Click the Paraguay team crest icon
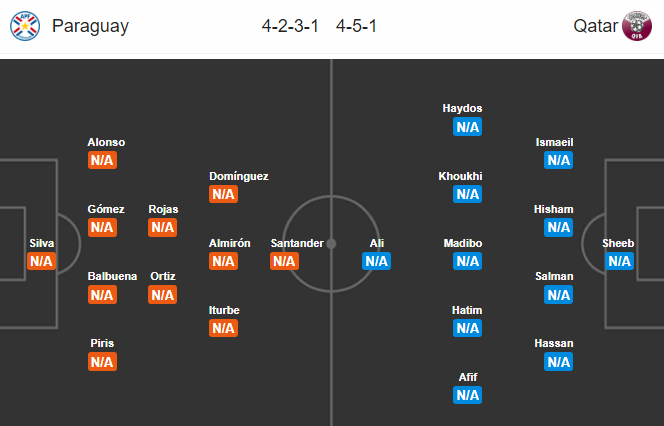The height and width of the screenshot is (426, 664). (x=25, y=26)
